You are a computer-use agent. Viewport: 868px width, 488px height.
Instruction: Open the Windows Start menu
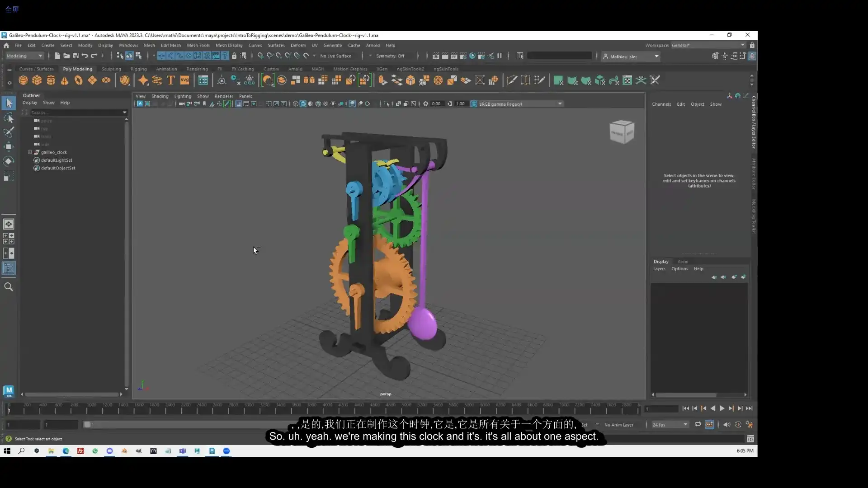pos(7,451)
